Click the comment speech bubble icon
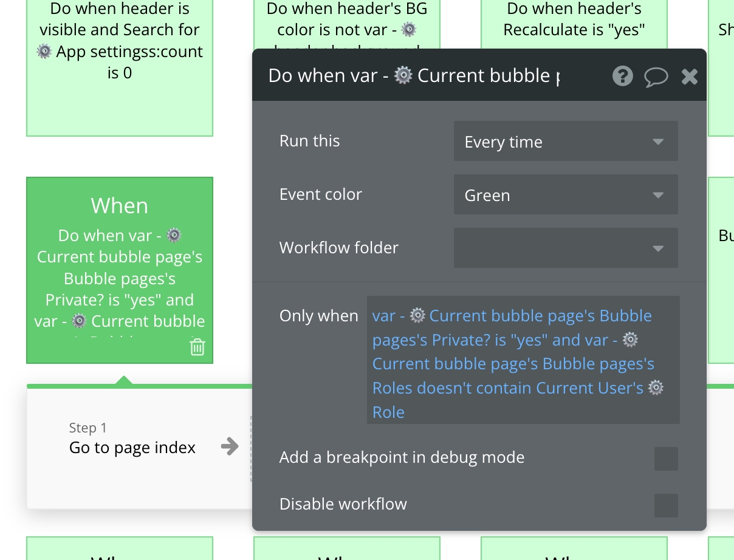Image resolution: width=734 pixels, height=560 pixels. 656,77
